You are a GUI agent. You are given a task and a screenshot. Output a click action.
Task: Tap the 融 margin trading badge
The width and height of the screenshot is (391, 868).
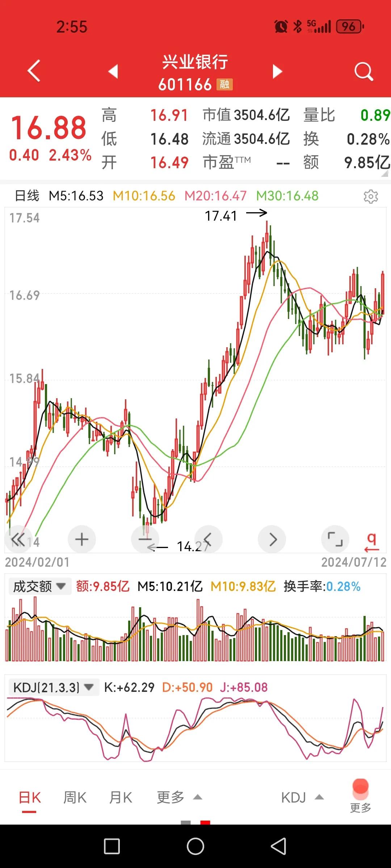[x=224, y=84]
